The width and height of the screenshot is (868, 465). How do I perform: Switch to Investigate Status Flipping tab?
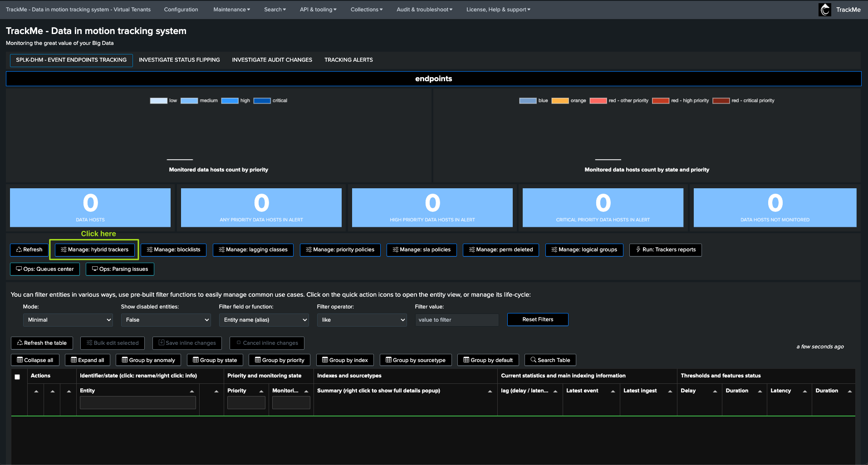pos(179,60)
